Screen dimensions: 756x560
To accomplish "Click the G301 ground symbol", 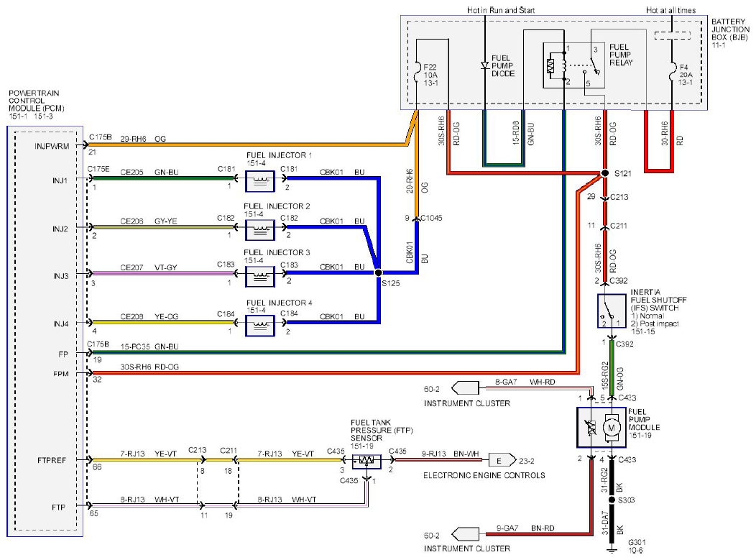I will pyautogui.click(x=612, y=549).
